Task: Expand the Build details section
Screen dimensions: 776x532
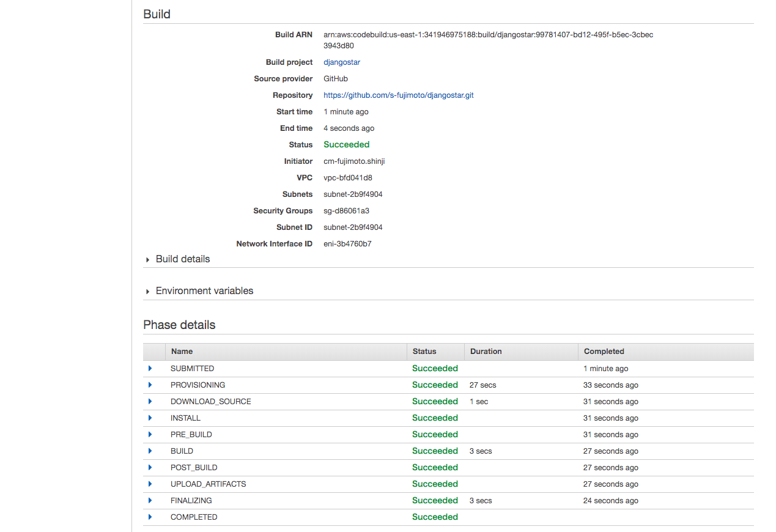Action: (177, 259)
